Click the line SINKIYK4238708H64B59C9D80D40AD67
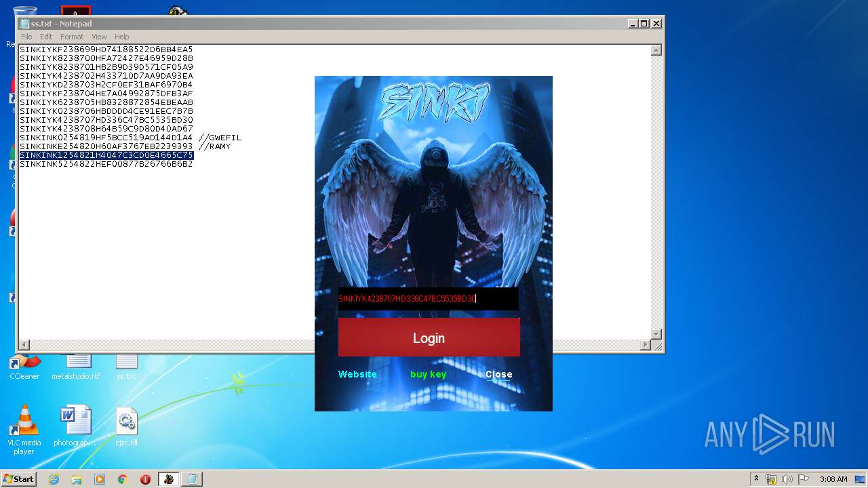 coord(106,129)
